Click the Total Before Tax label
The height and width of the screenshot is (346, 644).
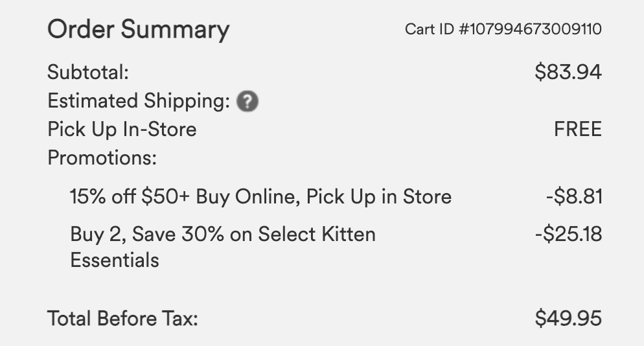click(123, 319)
